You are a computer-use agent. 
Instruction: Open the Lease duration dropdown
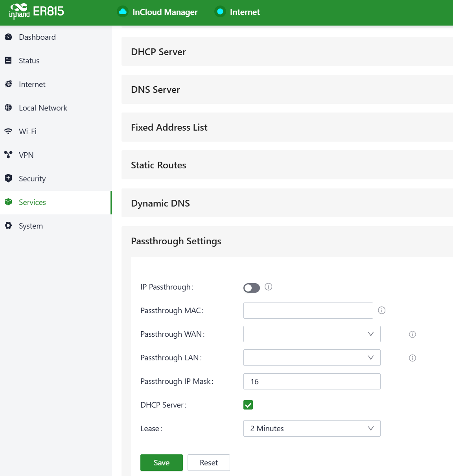[x=311, y=428]
